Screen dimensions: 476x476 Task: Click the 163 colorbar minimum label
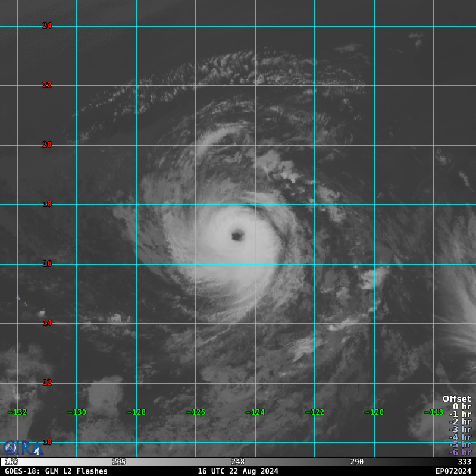[x=11, y=462]
